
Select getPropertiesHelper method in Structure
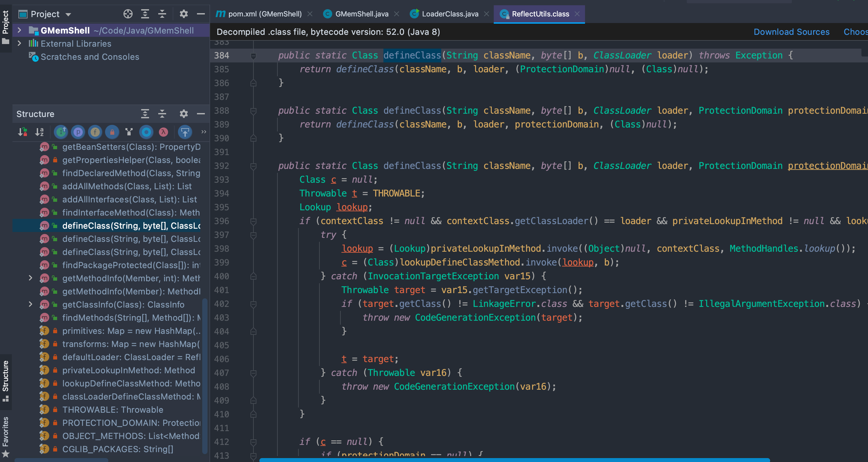click(x=131, y=160)
